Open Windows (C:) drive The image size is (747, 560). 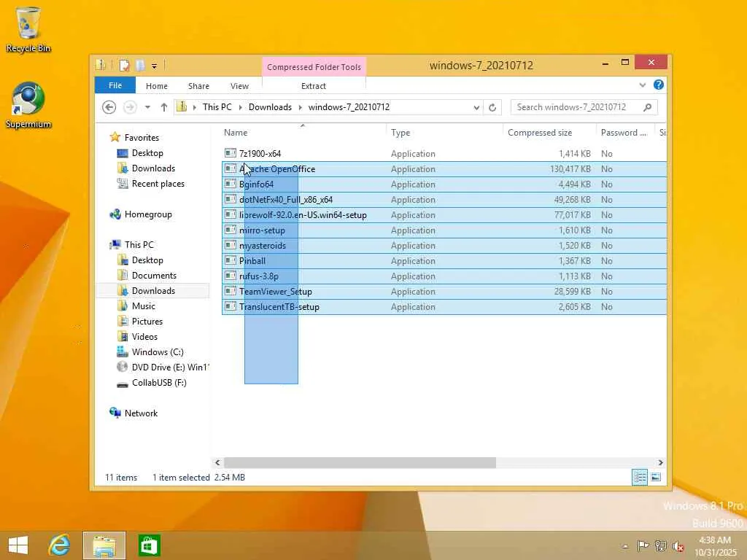click(x=158, y=352)
